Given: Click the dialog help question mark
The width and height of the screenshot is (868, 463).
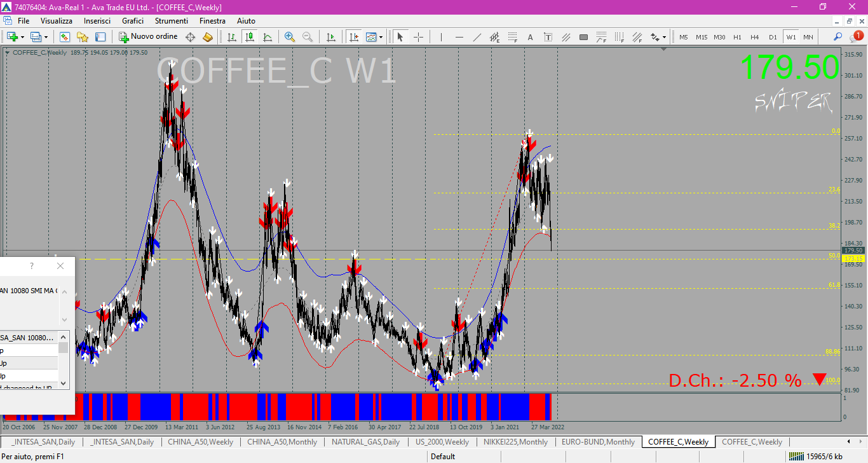Looking at the screenshot, I should point(32,266).
